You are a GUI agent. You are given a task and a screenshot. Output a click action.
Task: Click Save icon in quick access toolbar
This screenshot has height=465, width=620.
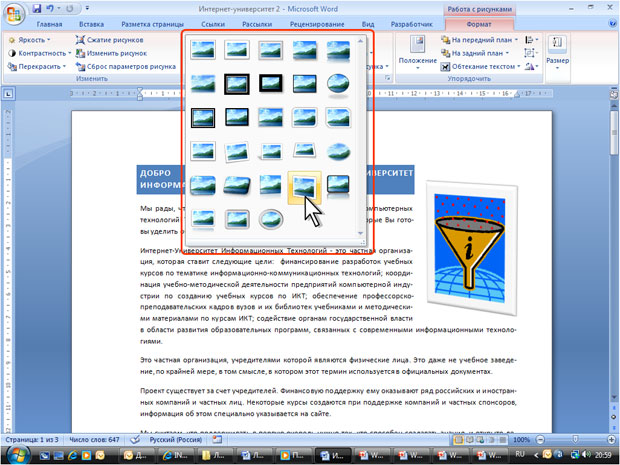[36, 8]
